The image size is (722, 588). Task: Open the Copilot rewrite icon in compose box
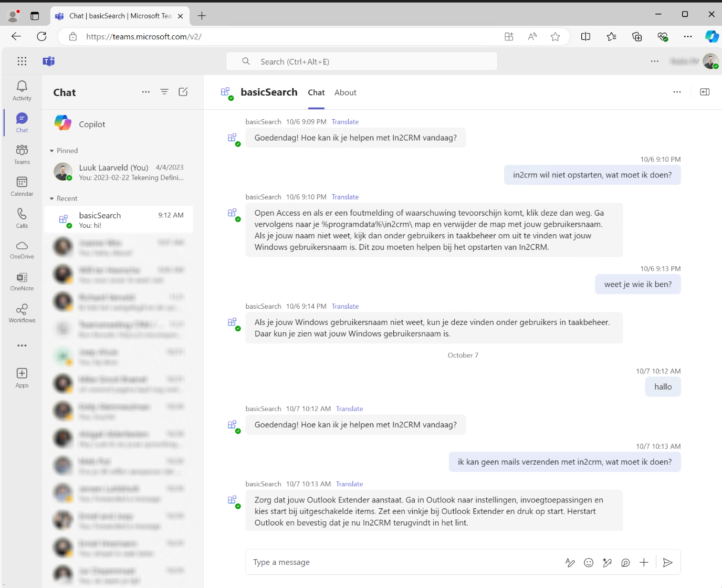[x=607, y=562]
